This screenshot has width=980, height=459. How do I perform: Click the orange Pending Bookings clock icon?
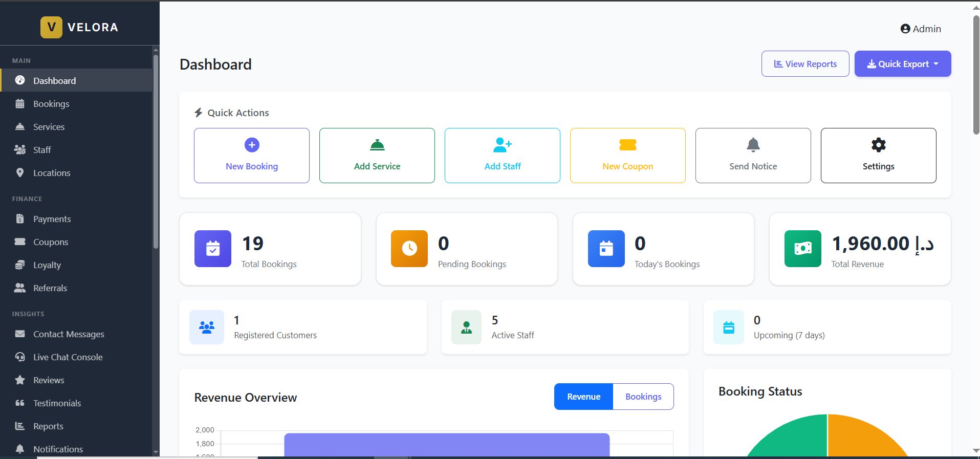(409, 249)
